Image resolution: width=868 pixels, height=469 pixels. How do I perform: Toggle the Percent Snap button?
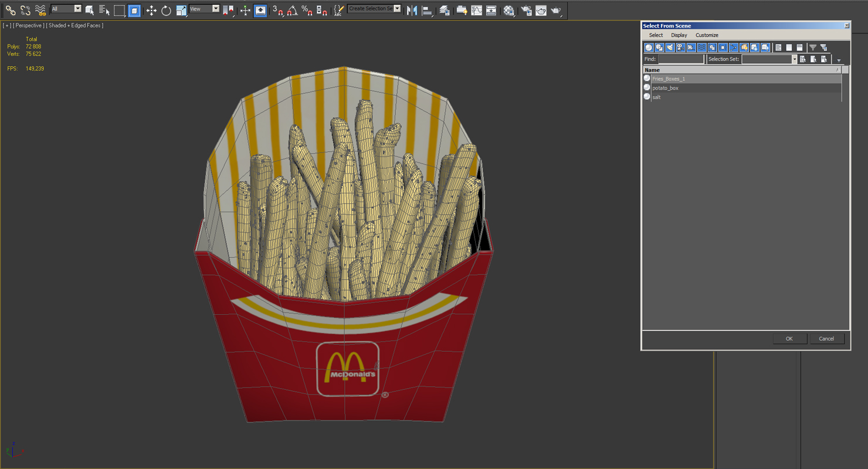tap(307, 10)
